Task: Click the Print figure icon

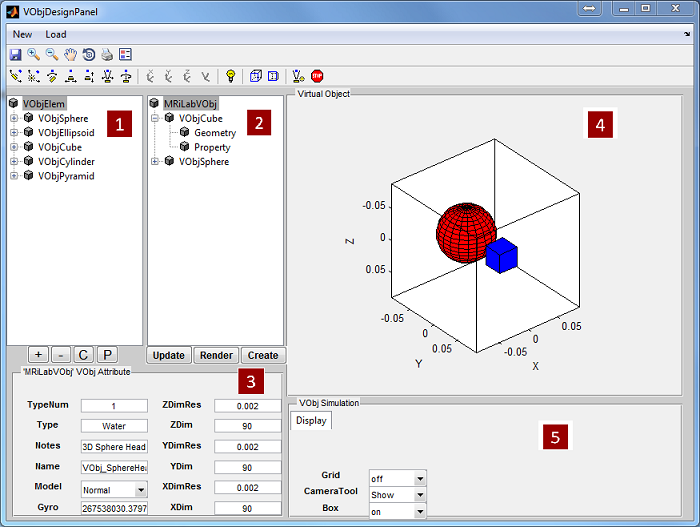Action: (107, 54)
